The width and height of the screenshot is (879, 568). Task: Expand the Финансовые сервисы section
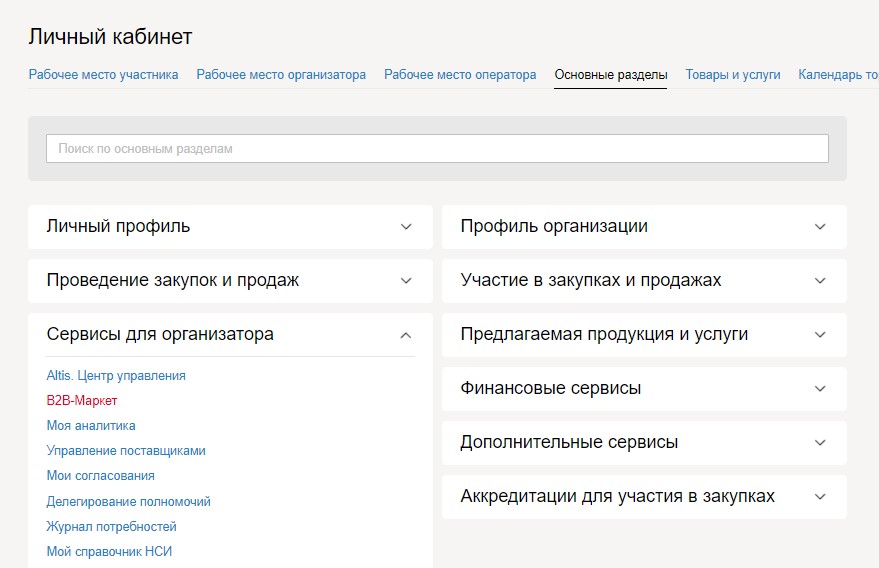coord(644,389)
